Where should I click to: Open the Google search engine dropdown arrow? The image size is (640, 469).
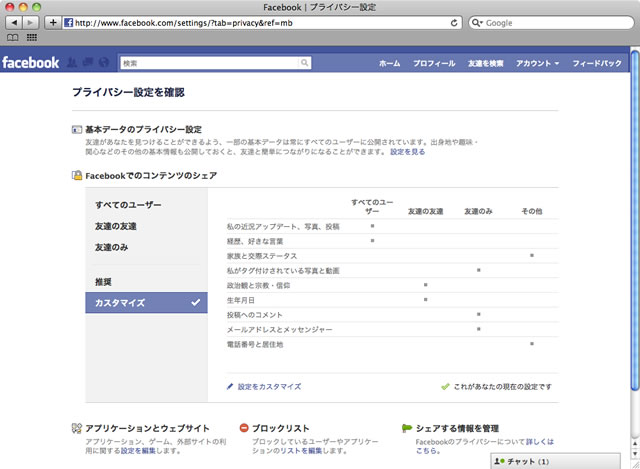[481, 23]
